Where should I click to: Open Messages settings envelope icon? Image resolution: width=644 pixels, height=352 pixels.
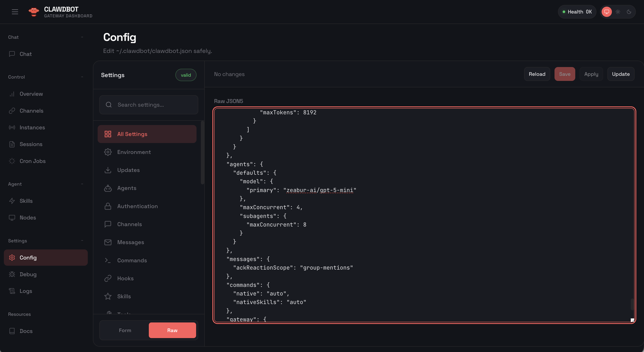tap(108, 242)
